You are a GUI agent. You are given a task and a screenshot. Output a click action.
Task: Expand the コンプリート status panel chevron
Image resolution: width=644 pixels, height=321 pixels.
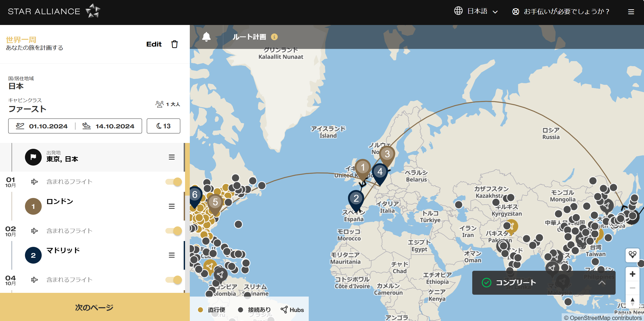pyautogui.click(x=602, y=283)
